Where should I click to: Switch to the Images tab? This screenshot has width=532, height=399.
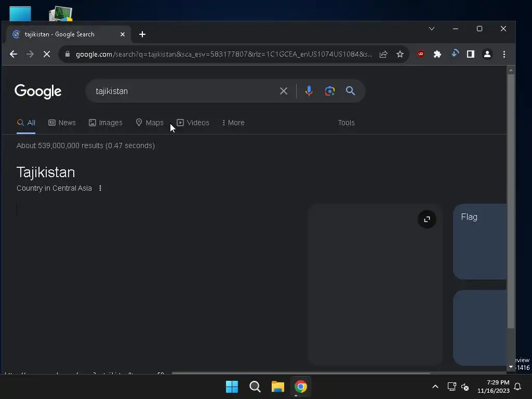[x=105, y=123]
